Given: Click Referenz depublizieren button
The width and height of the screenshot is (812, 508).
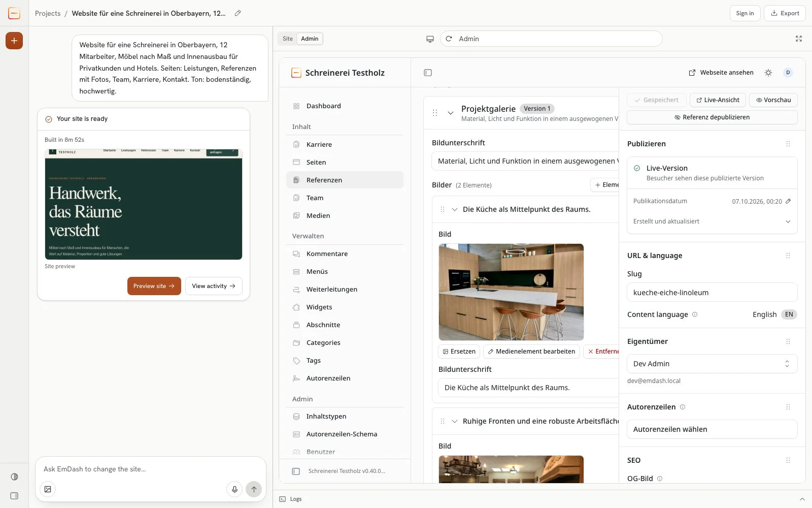Looking at the screenshot, I should [712, 117].
